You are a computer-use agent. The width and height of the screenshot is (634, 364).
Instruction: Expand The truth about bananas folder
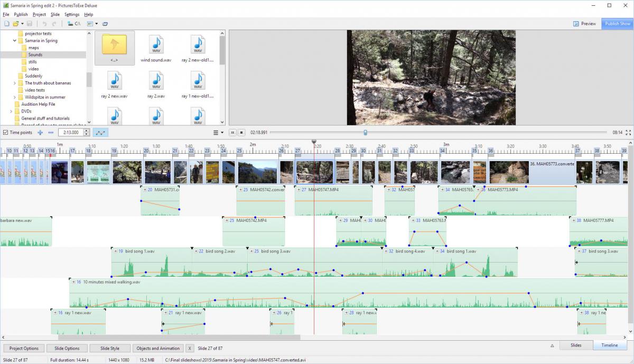pos(14,83)
